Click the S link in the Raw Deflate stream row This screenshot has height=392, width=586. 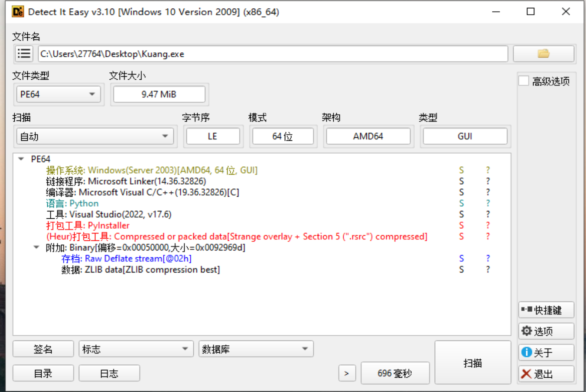point(462,259)
